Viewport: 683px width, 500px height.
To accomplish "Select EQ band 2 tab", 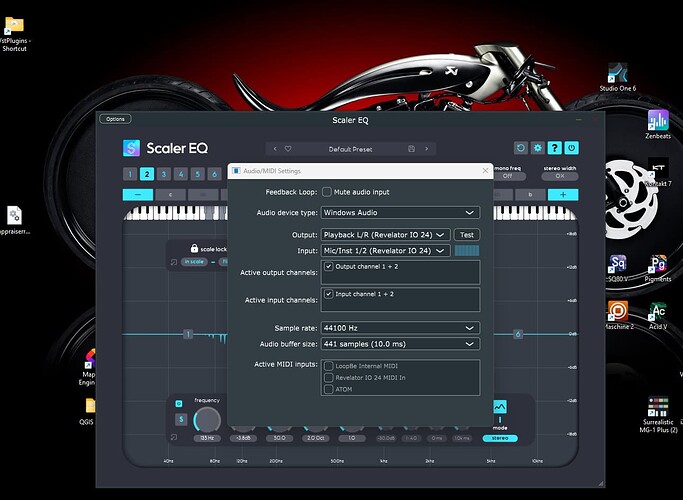I will pyautogui.click(x=147, y=174).
